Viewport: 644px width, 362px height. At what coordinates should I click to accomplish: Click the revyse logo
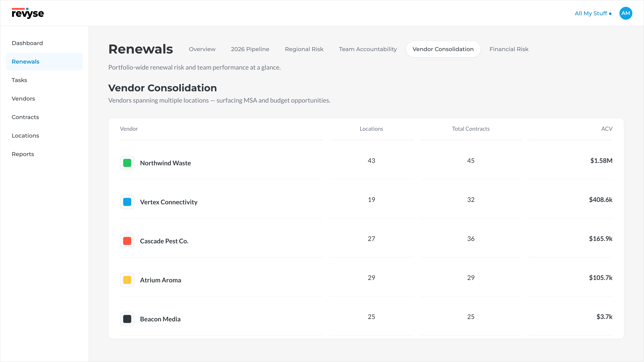point(28,13)
